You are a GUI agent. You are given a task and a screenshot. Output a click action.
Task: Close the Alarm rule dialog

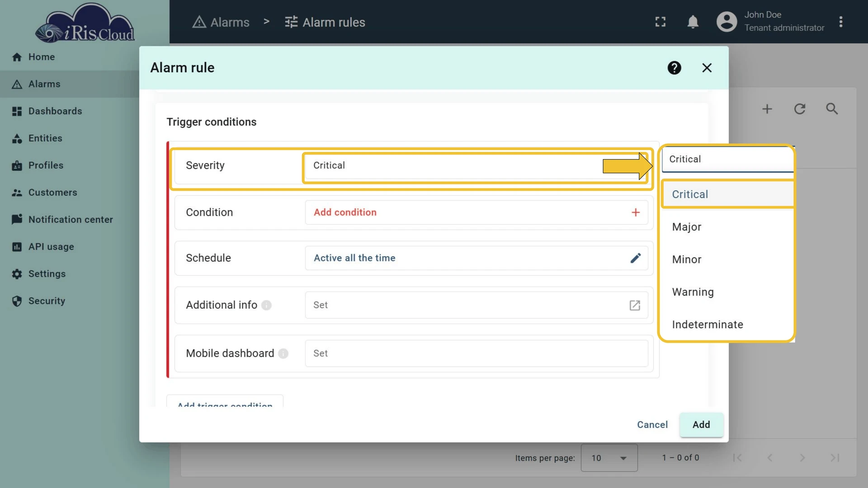click(707, 68)
